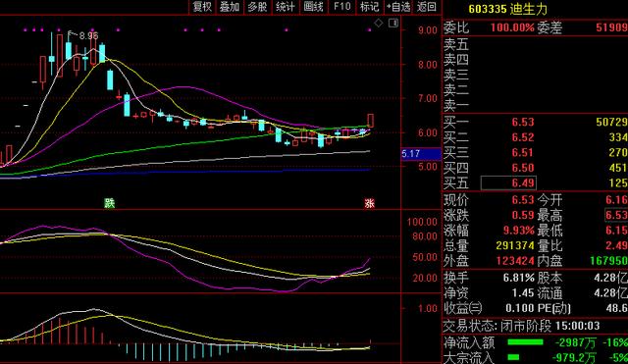Click the 100.00 indicator axis label
This screenshot has width=628, height=364.
tap(422, 222)
